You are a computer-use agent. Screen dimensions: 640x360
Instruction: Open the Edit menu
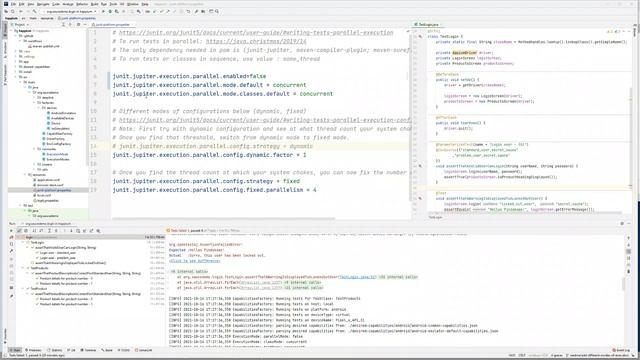(x=21, y=4)
